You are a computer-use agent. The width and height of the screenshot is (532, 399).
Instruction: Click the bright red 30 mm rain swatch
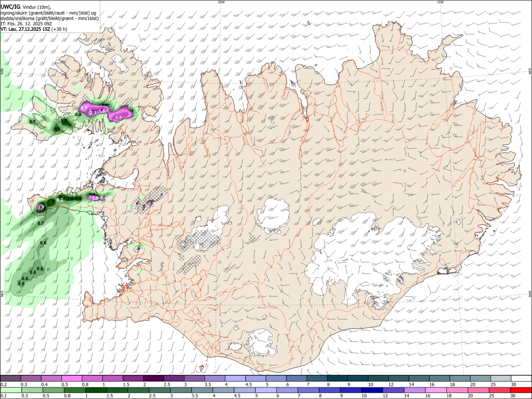click(x=521, y=390)
